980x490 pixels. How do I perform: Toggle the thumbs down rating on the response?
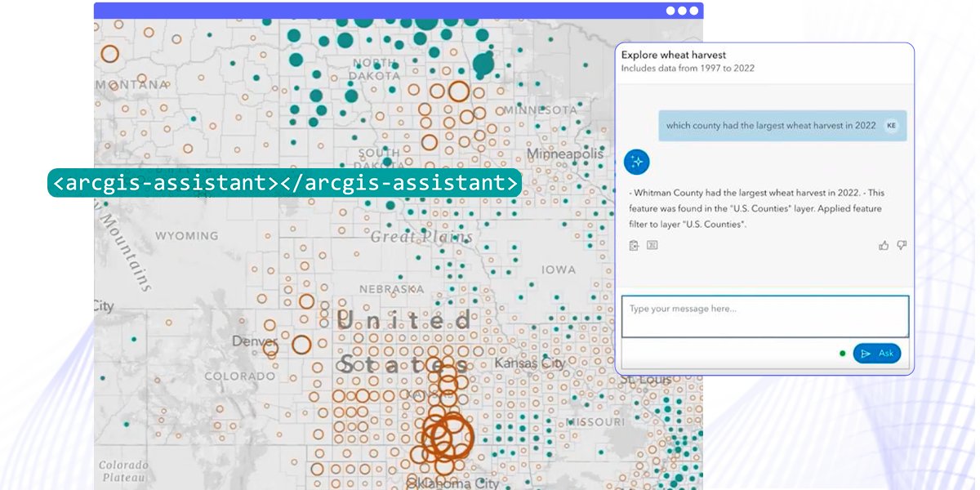point(902,245)
